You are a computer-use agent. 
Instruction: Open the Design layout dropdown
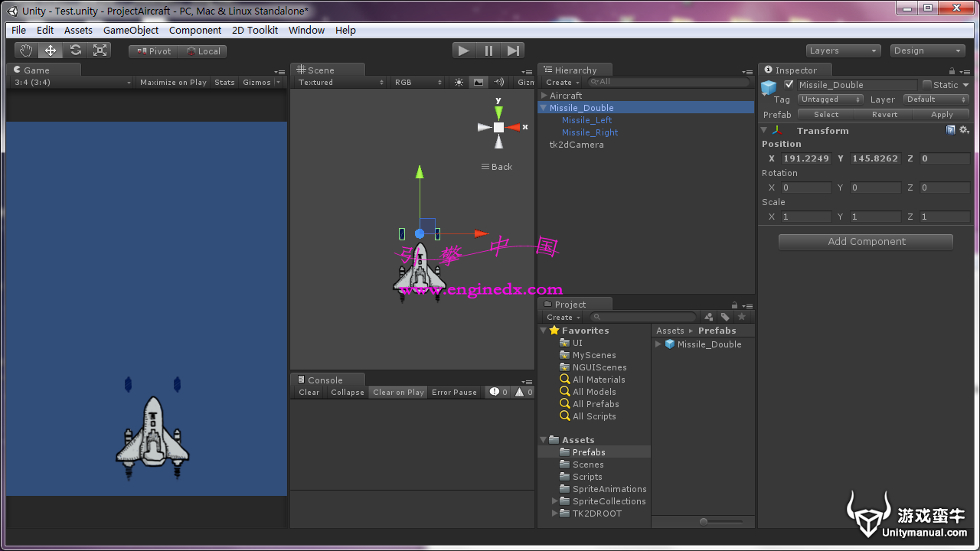(927, 51)
